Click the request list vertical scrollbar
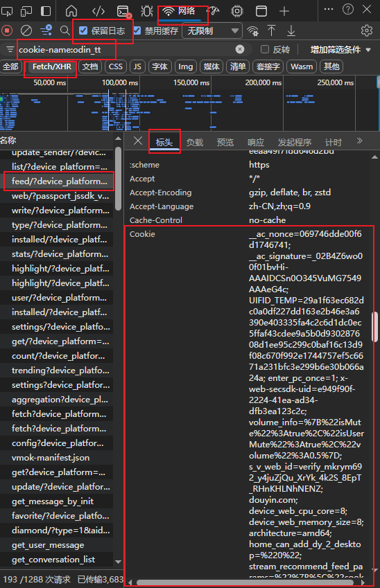380x588 pixels. point(119,179)
